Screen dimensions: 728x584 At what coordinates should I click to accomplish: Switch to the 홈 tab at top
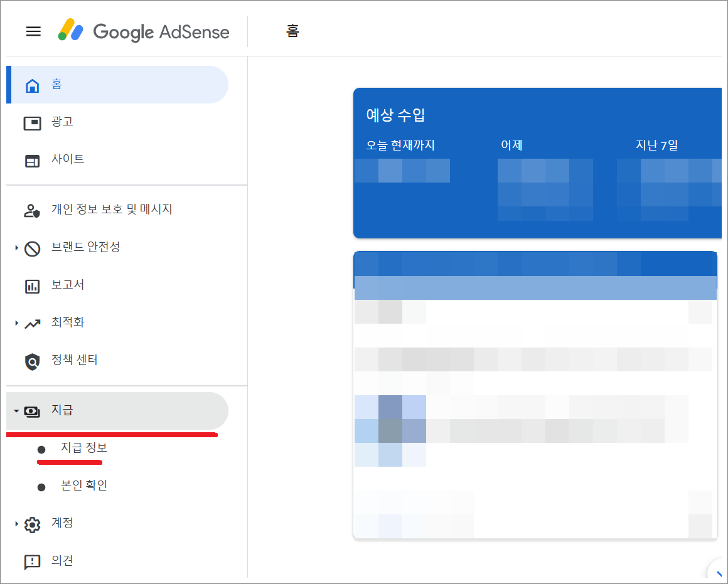pyautogui.click(x=292, y=31)
